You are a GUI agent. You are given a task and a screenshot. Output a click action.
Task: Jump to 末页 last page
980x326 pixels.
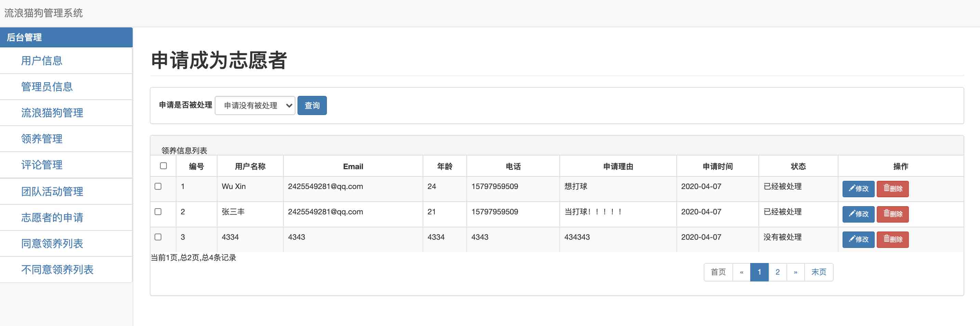click(x=819, y=272)
